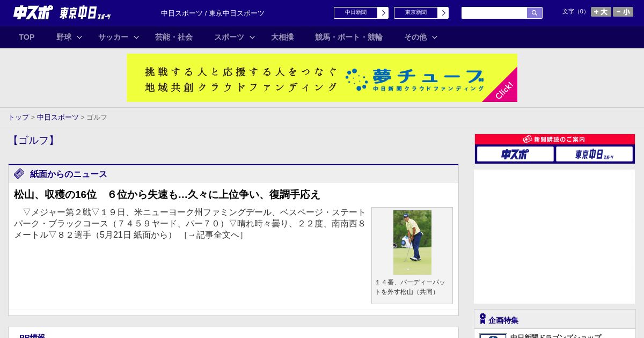Click the arrow beside 東京新聞 link

click(443, 13)
